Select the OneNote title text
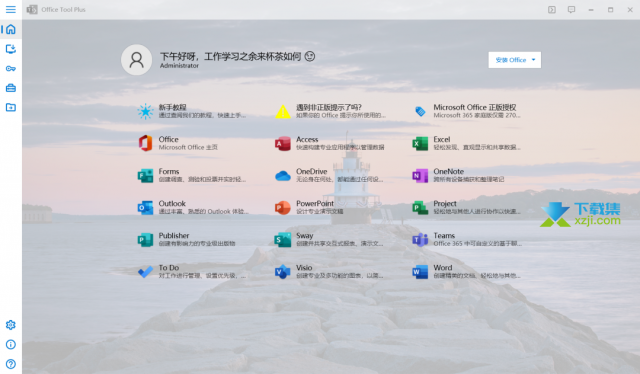 pos(449,171)
